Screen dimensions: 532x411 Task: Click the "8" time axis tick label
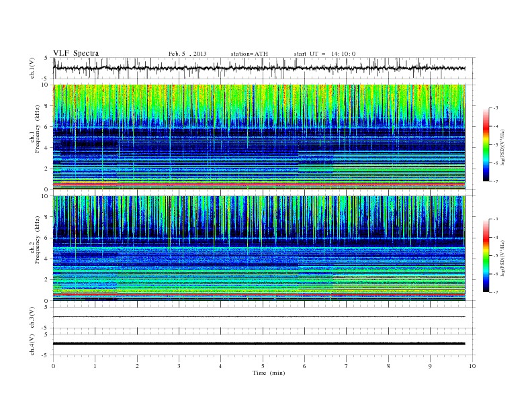388,366
